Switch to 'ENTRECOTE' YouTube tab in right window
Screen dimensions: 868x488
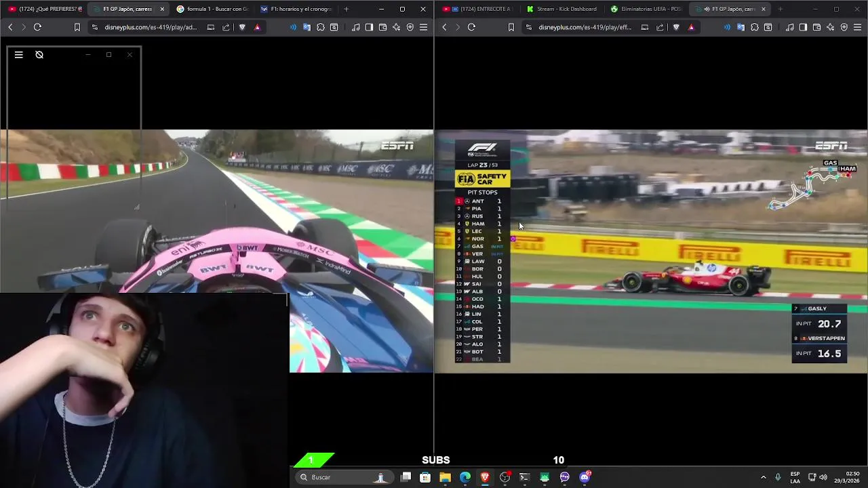point(479,9)
